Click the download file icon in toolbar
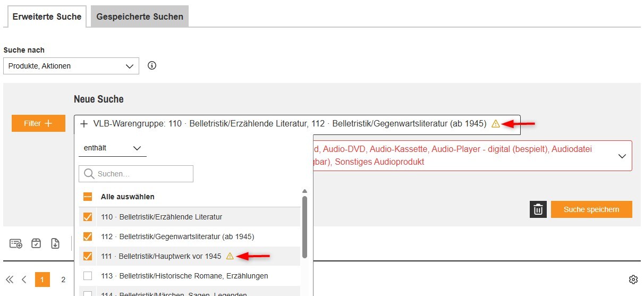The width and height of the screenshot is (644, 296). [x=55, y=243]
